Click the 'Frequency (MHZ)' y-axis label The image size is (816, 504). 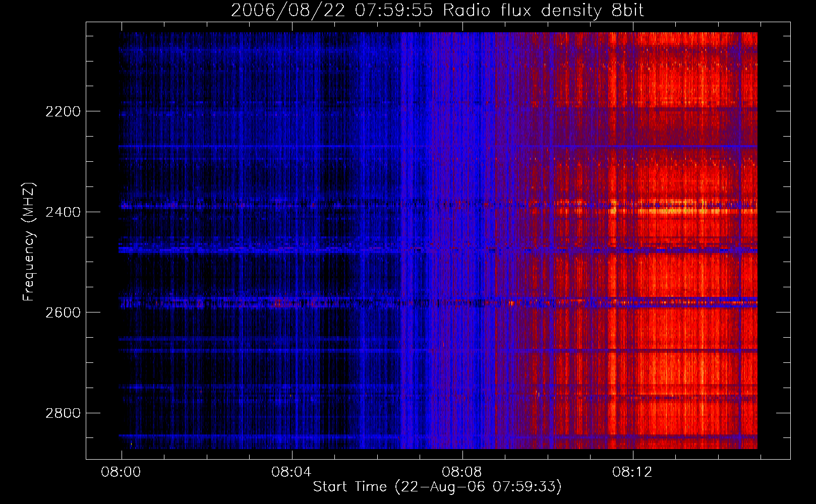click(29, 242)
